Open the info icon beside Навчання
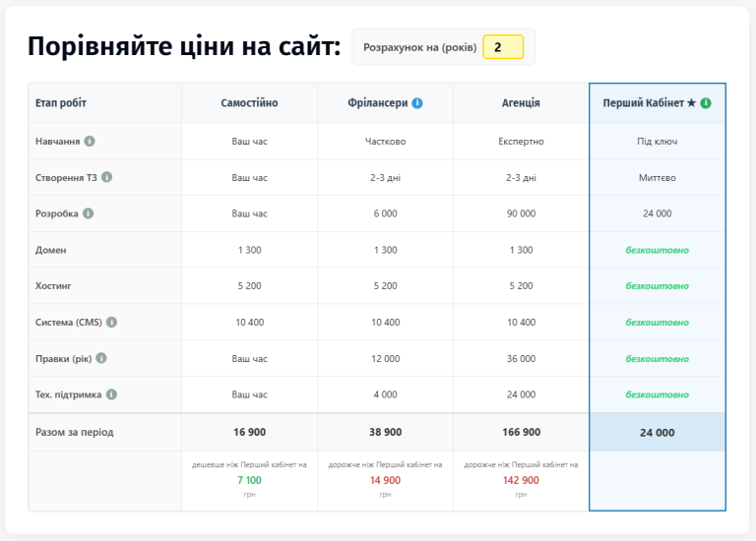The height and width of the screenshot is (541, 756). [x=90, y=141]
